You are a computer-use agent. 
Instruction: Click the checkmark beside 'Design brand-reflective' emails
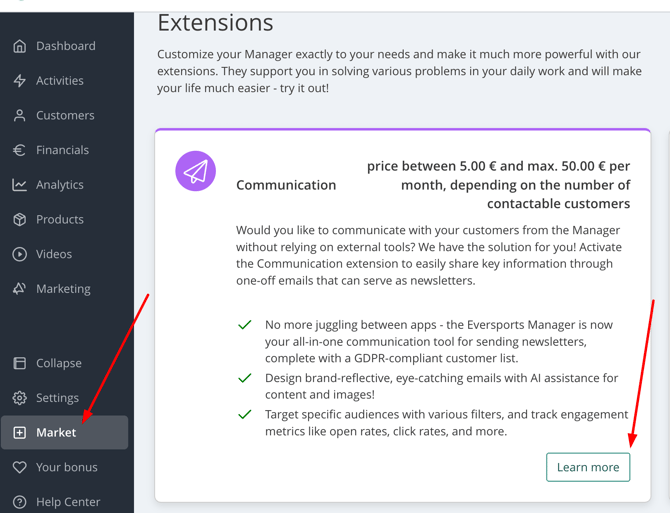(x=245, y=379)
